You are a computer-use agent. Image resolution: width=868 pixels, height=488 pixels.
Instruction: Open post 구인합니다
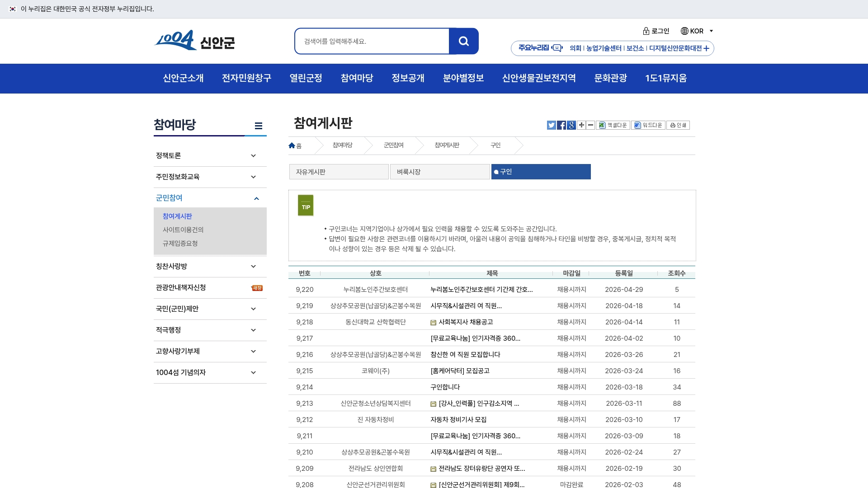click(445, 387)
